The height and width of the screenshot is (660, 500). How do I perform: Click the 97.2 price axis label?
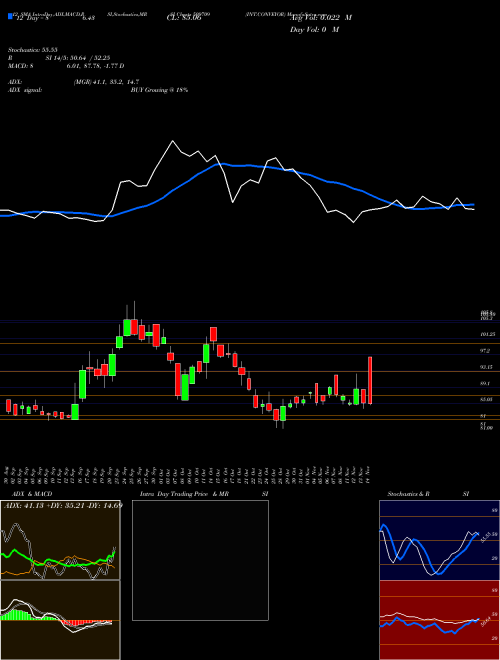[485, 350]
